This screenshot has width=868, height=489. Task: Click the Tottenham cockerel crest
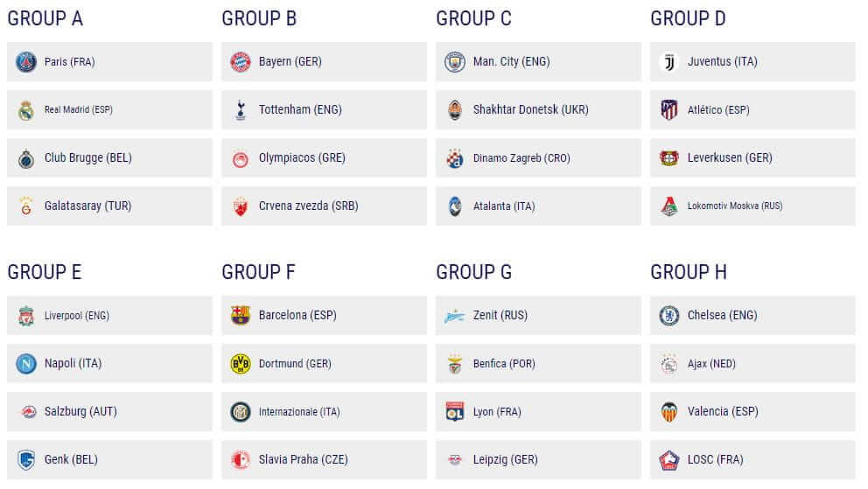click(240, 110)
